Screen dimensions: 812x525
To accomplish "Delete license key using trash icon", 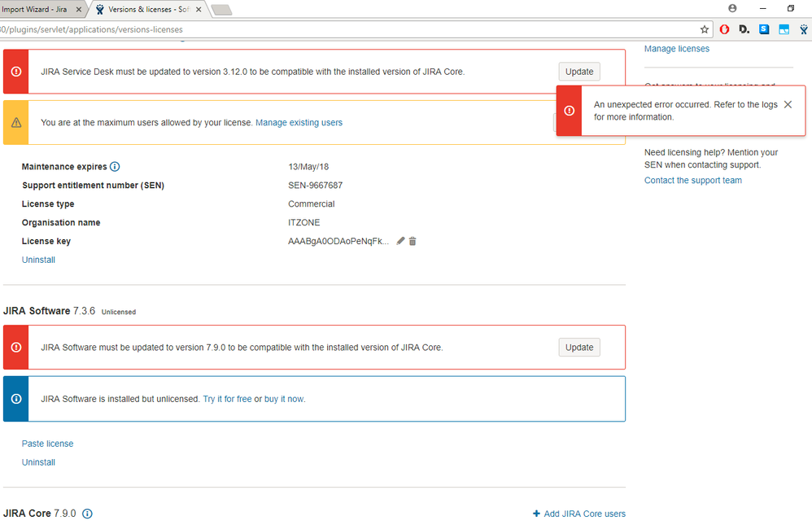I will tap(413, 241).
